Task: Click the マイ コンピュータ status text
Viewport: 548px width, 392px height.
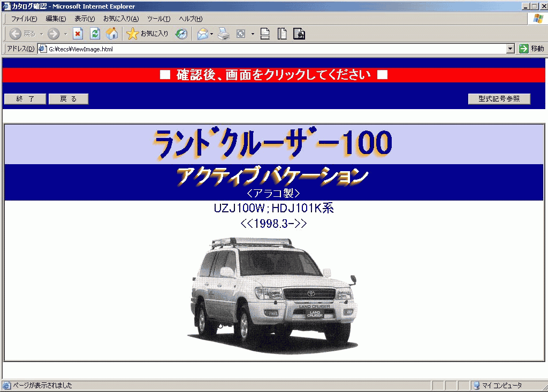Action: click(x=502, y=386)
